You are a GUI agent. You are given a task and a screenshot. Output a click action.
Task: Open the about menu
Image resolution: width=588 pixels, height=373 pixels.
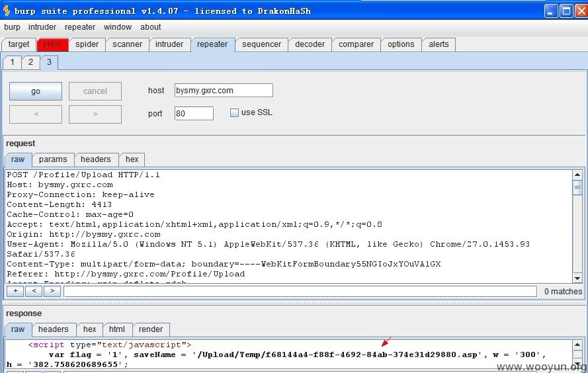pyautogui.click(x=151, y=27)
